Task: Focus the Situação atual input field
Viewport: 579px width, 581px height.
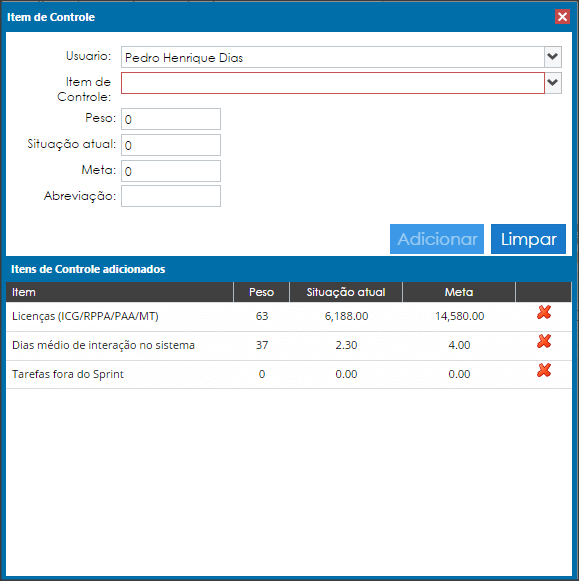Action: tap(171, 145)
